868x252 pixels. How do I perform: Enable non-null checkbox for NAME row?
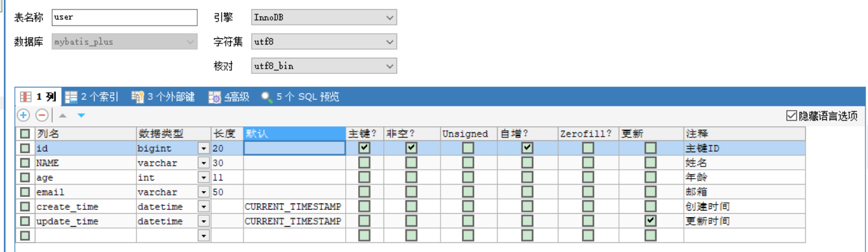[411, 163]
